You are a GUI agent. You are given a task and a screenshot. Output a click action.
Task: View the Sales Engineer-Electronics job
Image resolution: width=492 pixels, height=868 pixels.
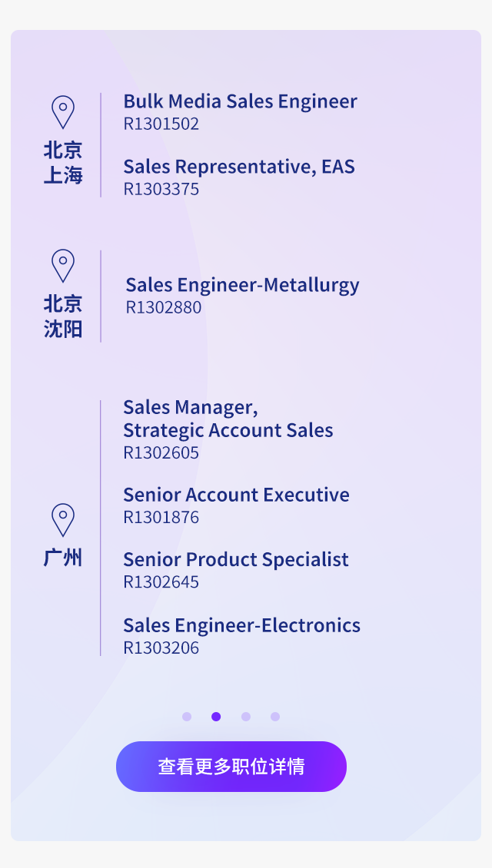click(x=241, y=625)
